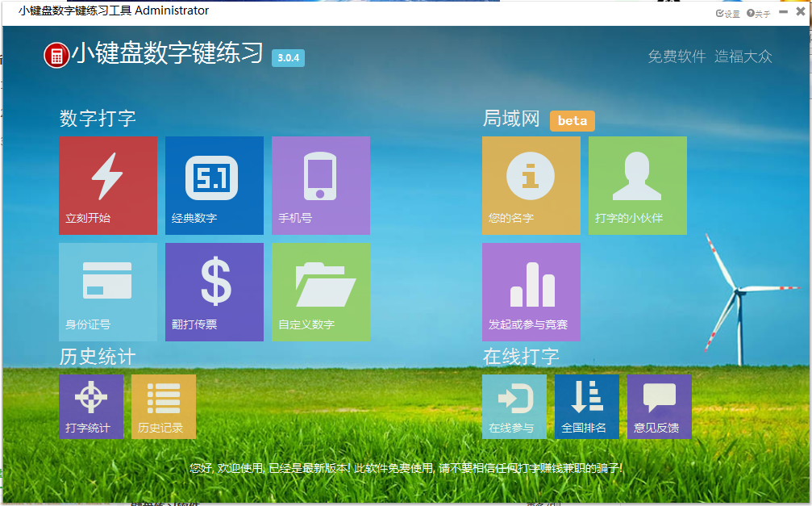View 打字的小伙伴 typing partners
Viewport: 812px width, 506px height.
637,185
